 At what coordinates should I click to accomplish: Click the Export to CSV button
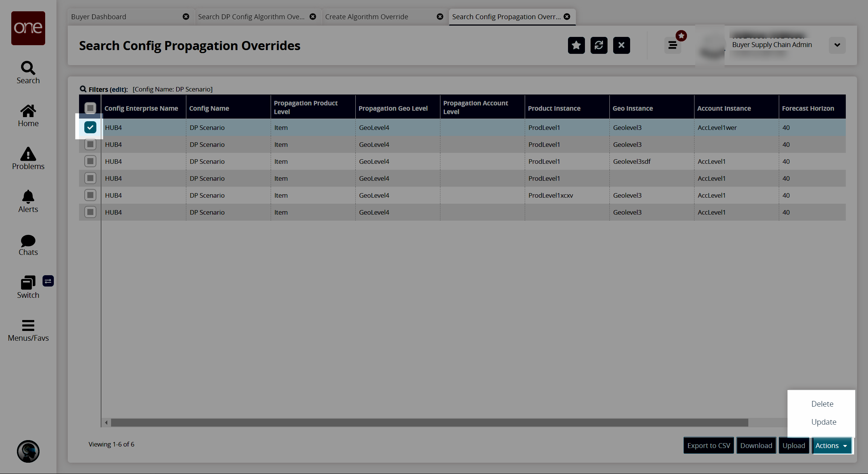[708, 445]
